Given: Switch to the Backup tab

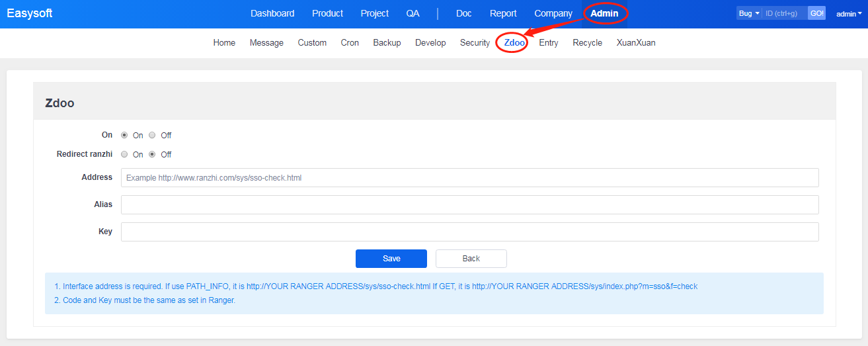Looking at the screenshot, I should tap(387, 42).
